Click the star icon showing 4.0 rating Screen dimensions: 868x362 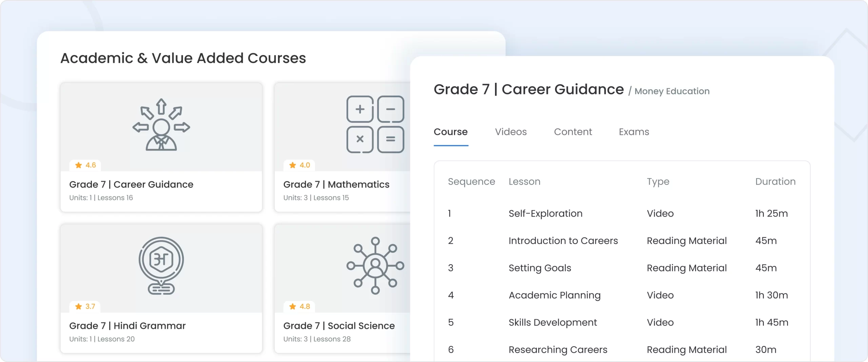tap(293, 165)
